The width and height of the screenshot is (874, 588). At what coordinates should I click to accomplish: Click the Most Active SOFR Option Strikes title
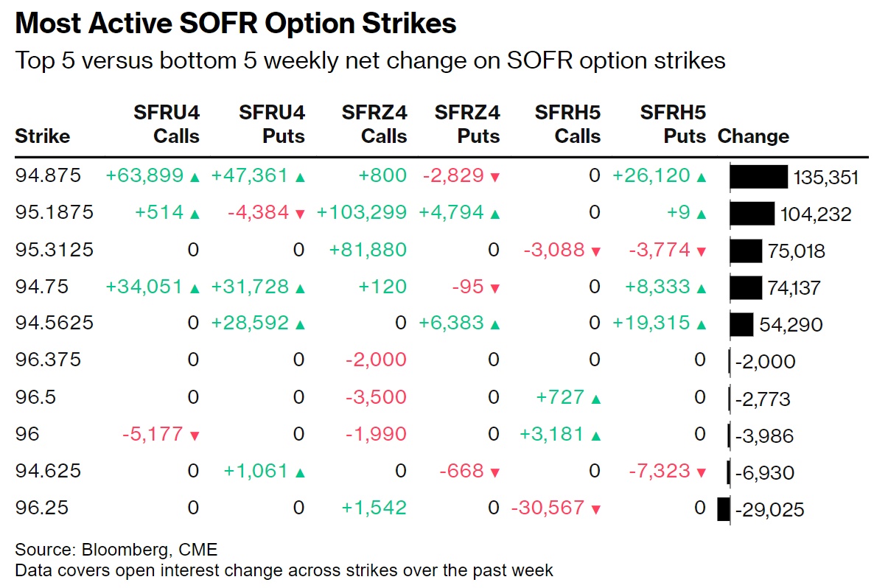(x=236, y=24)
